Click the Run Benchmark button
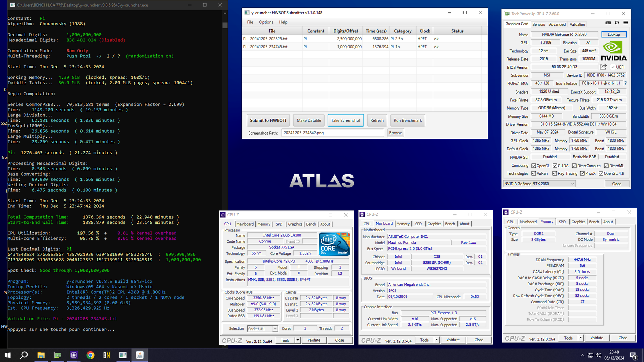Screen dimensions: 644x362 click(x=408, y=120)
